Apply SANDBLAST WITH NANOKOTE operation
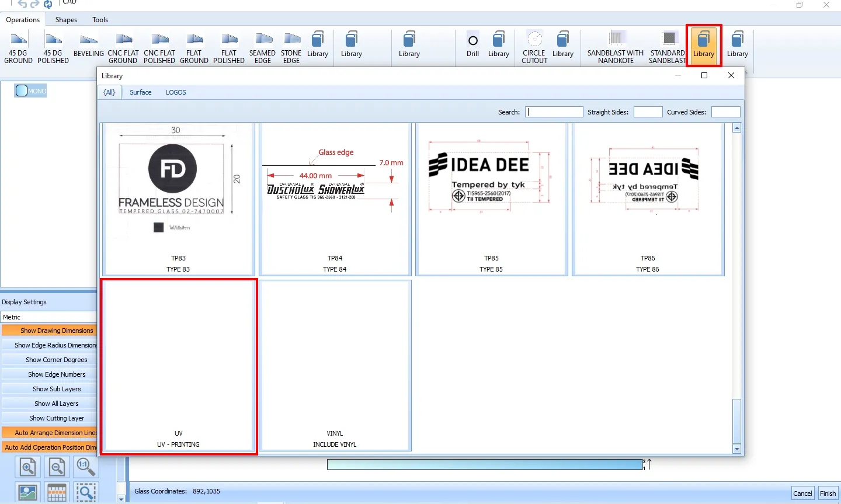 click(616, 48)
